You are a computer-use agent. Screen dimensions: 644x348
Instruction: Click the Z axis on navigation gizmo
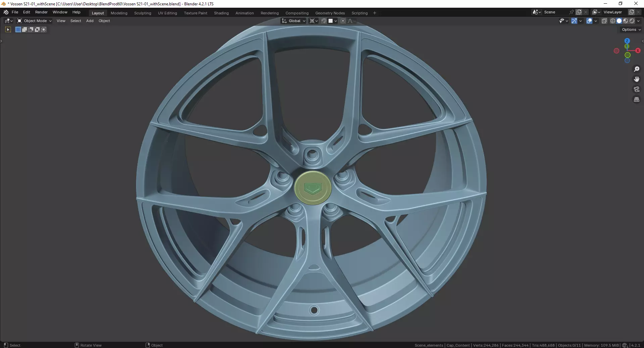coord(627,41)
